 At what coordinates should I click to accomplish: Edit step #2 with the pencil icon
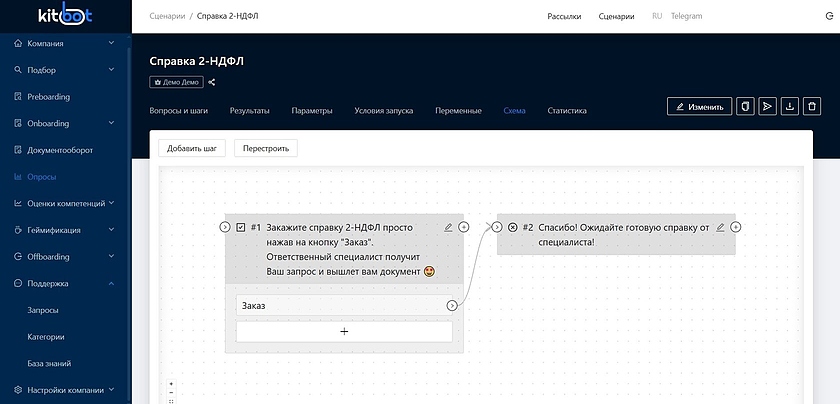720,228
